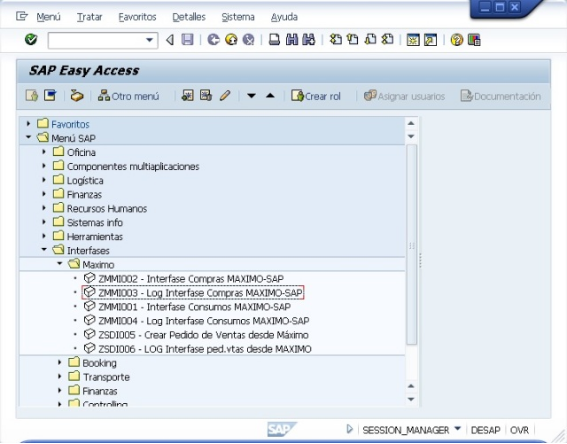Open the Ayuda menu
The width and height of the screenshot is (567, 444).
click(x=284, y=17)
